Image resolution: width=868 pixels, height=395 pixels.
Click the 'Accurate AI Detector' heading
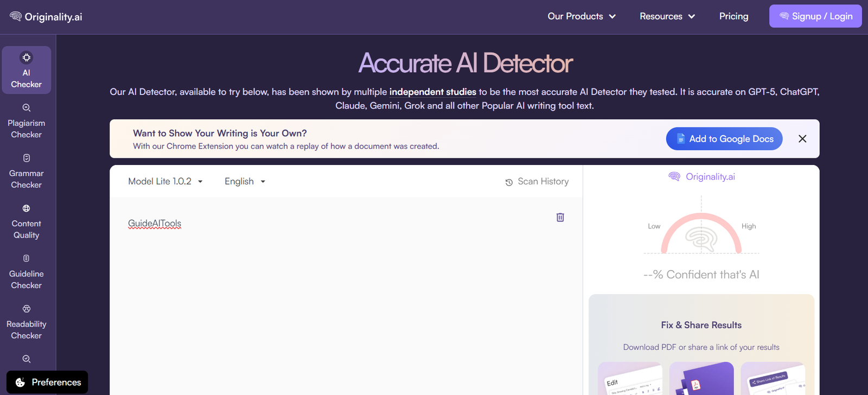(465, 63)
